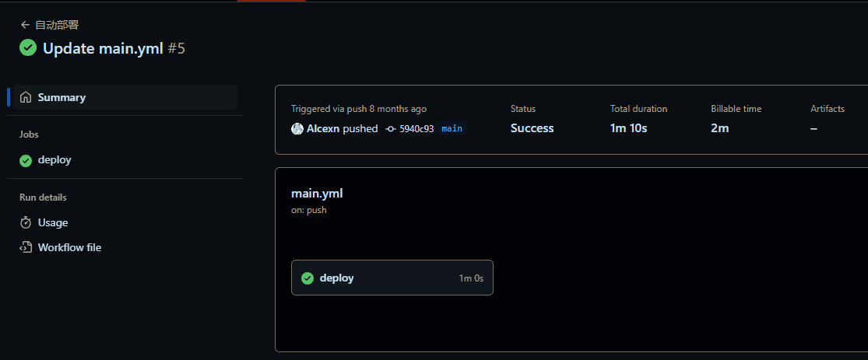Click the green check in deploy job card
The height and width of the screenshot is (360, 868).
click(x=307, y=278)
